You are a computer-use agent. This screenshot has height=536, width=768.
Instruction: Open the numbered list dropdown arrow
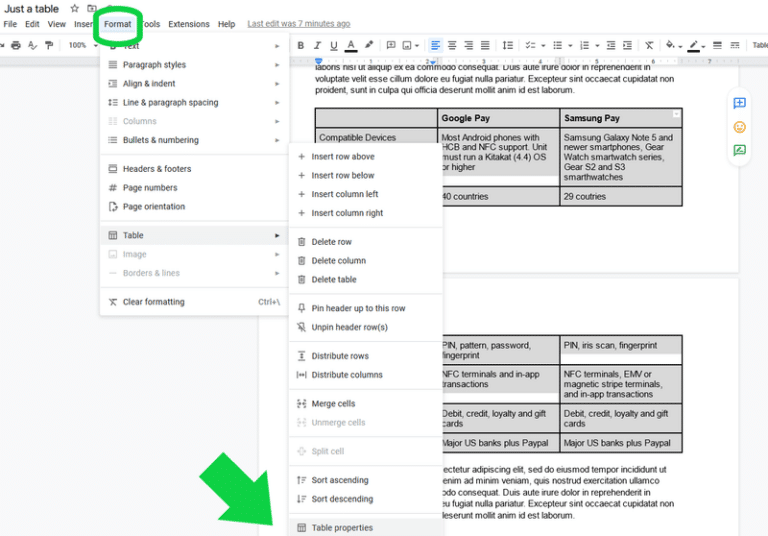(597, 46)
